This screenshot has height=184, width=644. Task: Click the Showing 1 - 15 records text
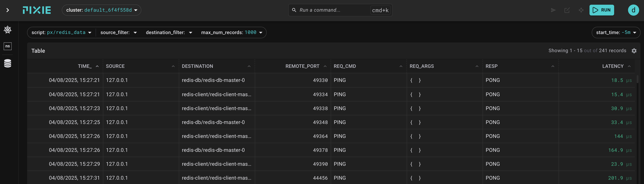click(587, 51)
